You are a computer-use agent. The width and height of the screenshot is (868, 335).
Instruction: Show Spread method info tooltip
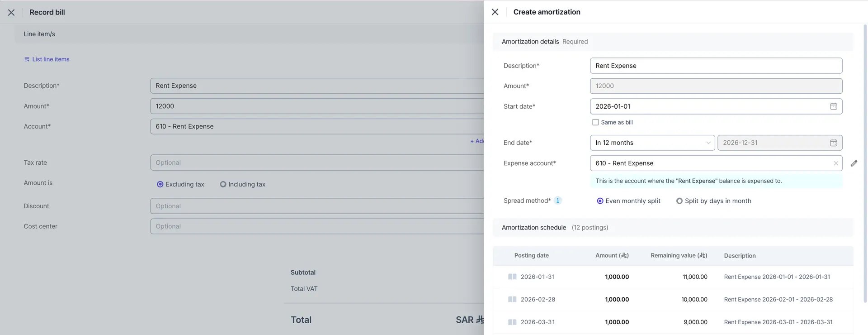tap(558, 201)
